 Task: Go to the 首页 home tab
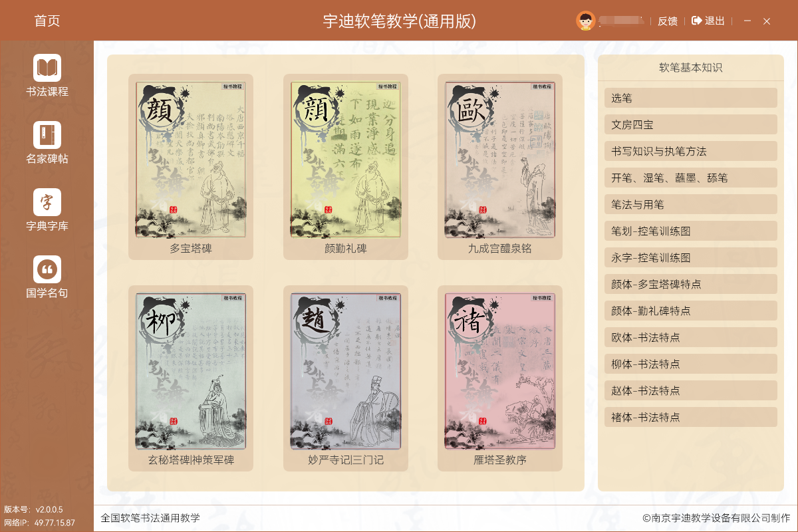click(47, 21)
